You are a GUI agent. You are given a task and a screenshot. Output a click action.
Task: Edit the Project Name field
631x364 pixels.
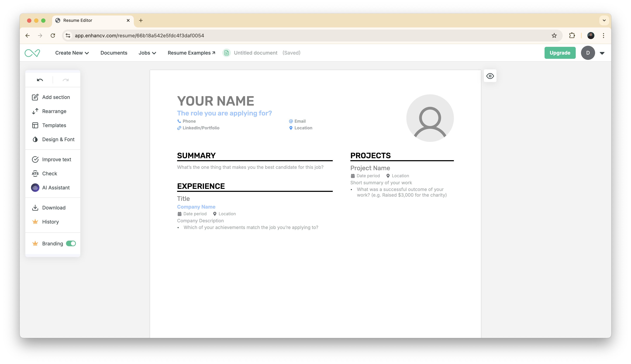coord(370,168)
